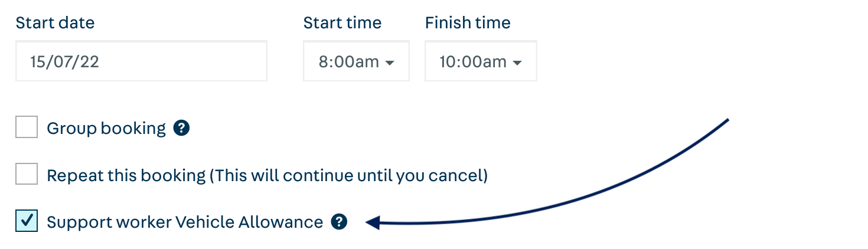Click the Support worker Vehicle Allowance label

pyautogui.click(x=185, y=222)
